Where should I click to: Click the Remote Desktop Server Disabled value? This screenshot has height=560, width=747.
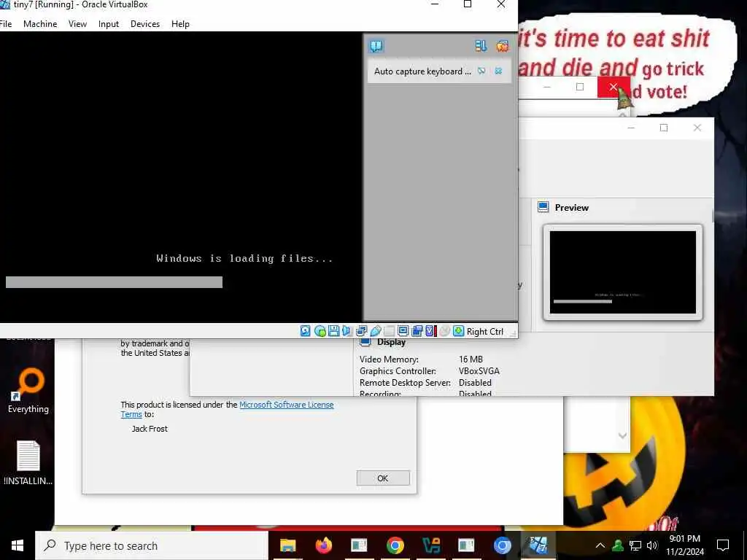(475, 382)
